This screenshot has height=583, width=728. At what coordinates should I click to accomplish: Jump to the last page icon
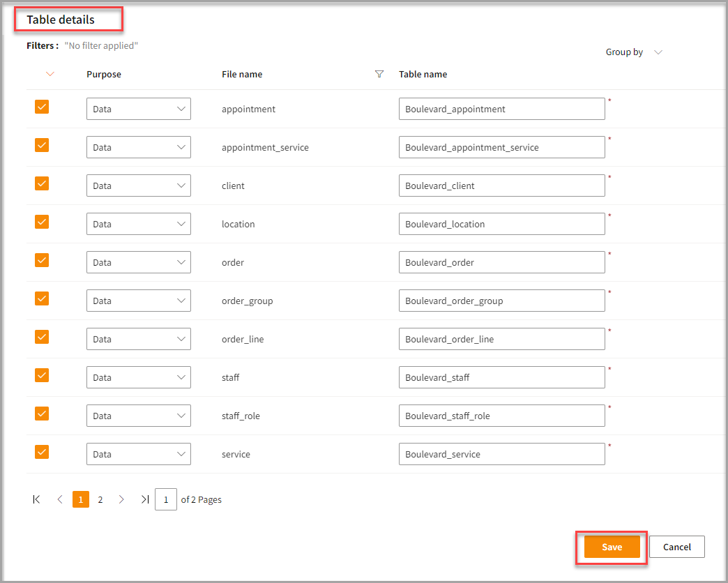tap(144, 499)
